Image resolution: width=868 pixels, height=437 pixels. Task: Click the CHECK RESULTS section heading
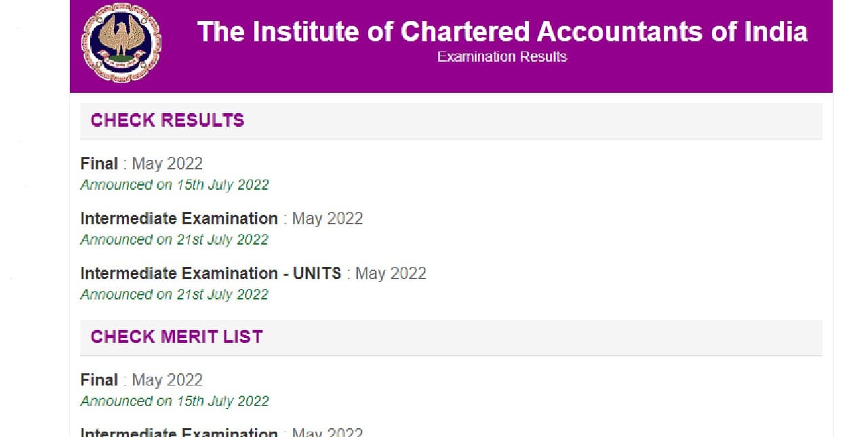tap(166, 120)
